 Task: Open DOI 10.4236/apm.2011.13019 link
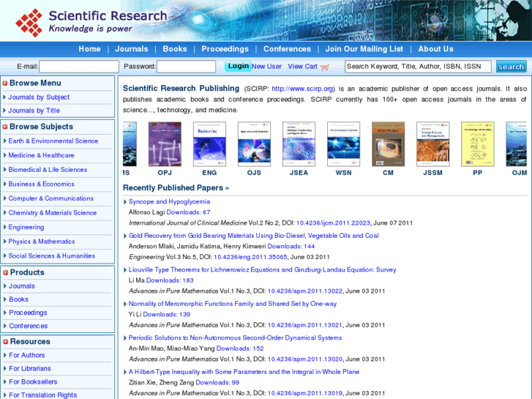(x=304, y=393)
